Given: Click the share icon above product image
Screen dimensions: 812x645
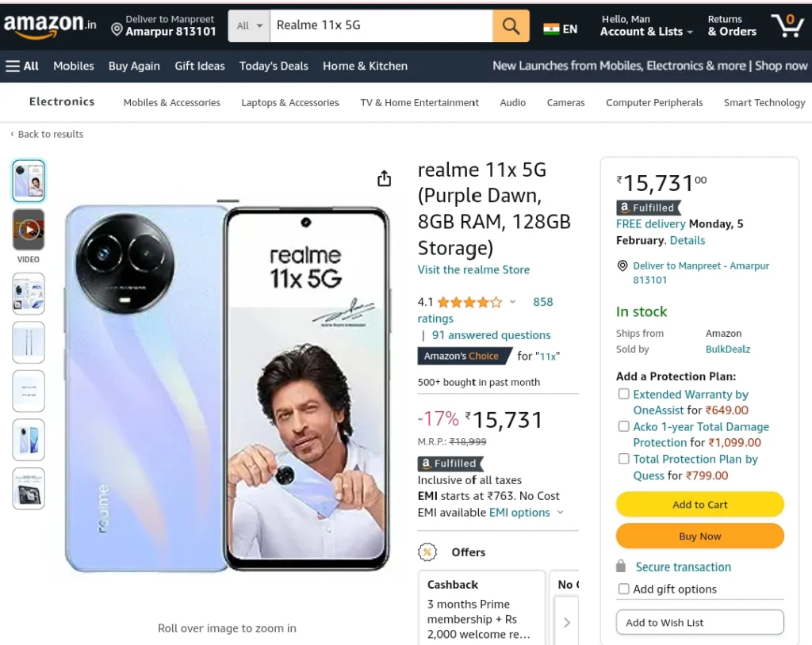Looking at the screenshot, I should pyautogui.click(x=384, y=178).
